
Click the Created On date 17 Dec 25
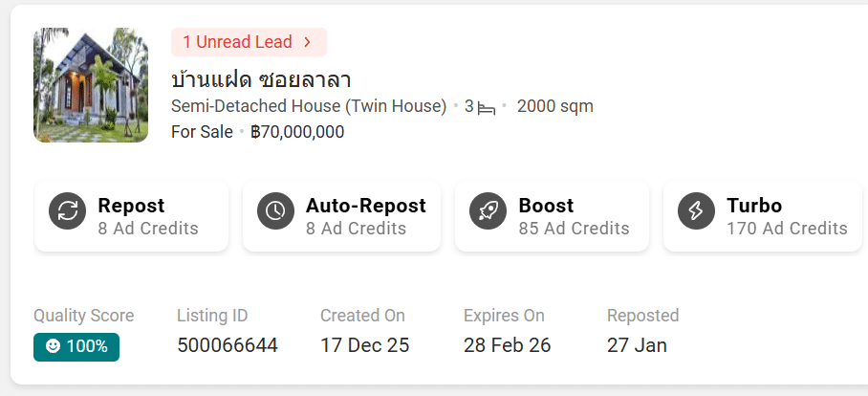pos(364,345)
